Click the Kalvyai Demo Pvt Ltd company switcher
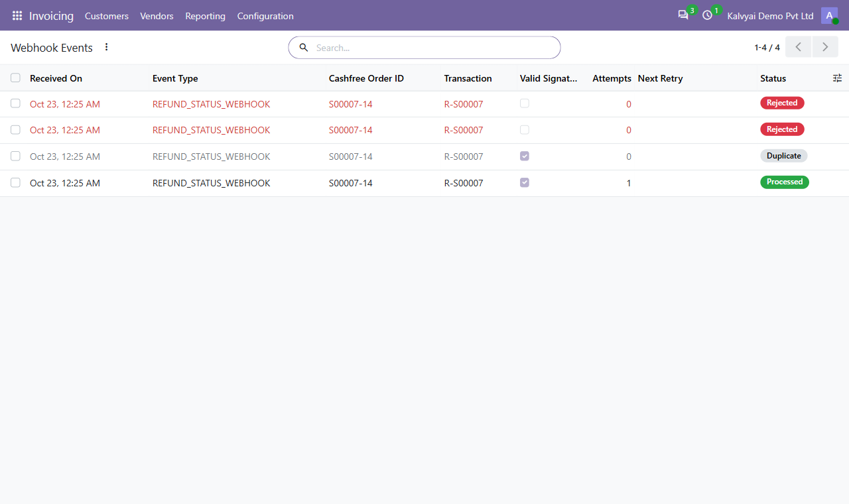The width and height of the screenshot is (849, 504). (x=770, y=16)
